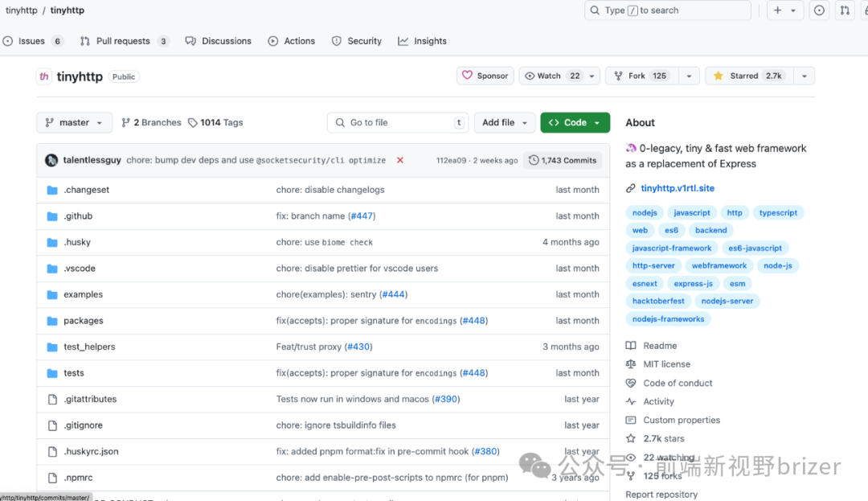View the 2 Branches link
The image size is (868, 501).
point(151,122)
